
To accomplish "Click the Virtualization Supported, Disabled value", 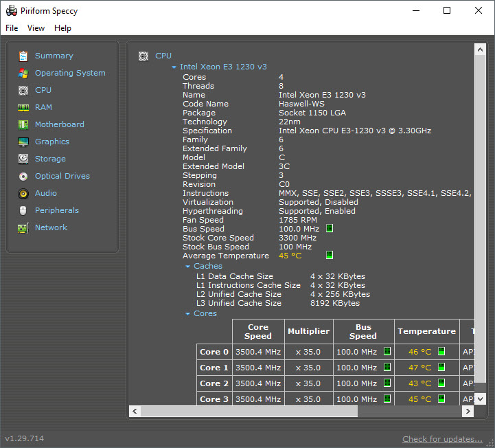I will click(319, 202).
